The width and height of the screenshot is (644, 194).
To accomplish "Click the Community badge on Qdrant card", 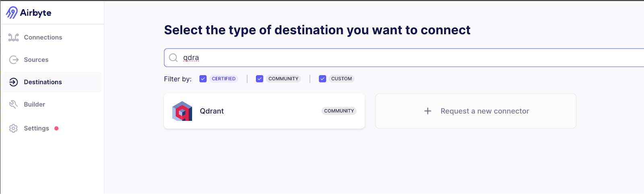I will point(339,111).
